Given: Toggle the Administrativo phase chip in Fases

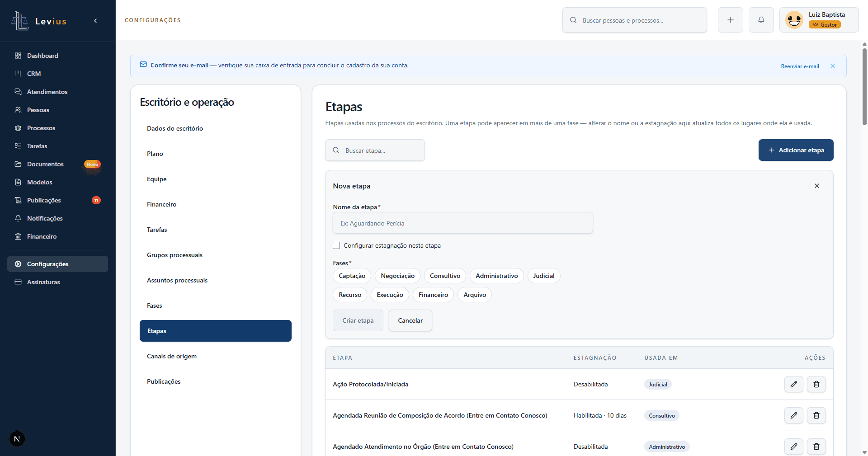Looking at the screenshot, I should tap(497, 276).
